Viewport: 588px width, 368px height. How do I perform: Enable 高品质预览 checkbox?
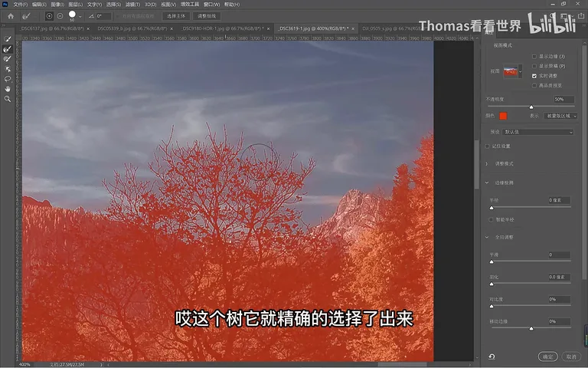(534, 86)
